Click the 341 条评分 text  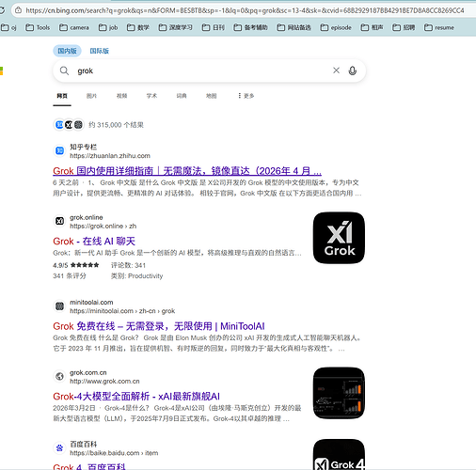click(70, 275)
